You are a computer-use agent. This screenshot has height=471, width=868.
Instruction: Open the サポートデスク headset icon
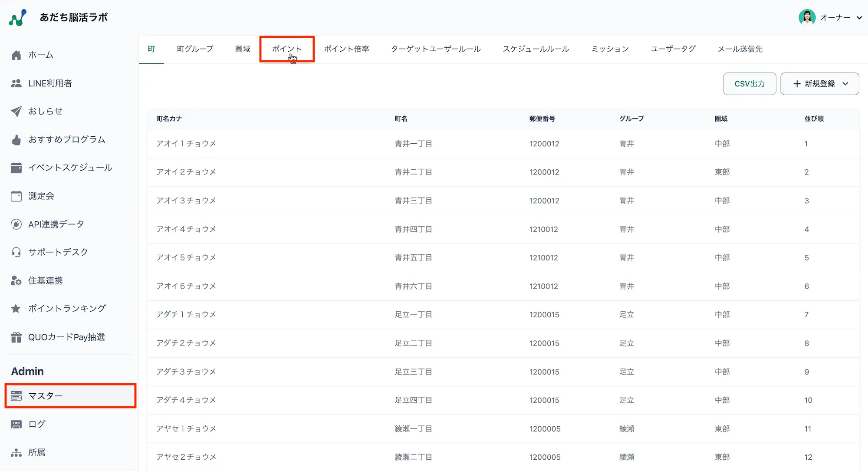(16, 252)
